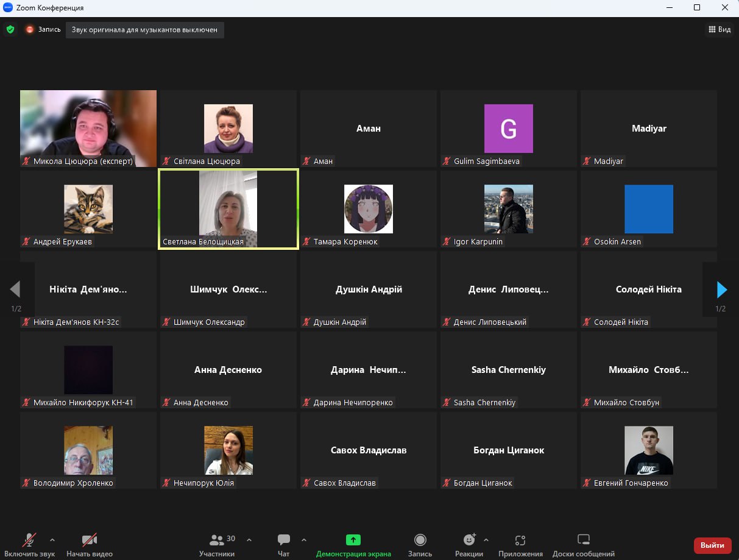739x560 pixels.
Task: Open the Вид layout view menu
Action: click(x=720, y=29)
